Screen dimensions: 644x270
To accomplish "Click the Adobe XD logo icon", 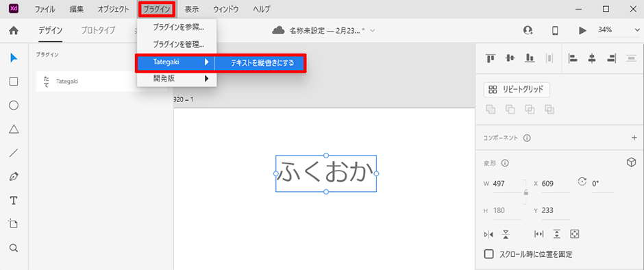I will 13,9.
